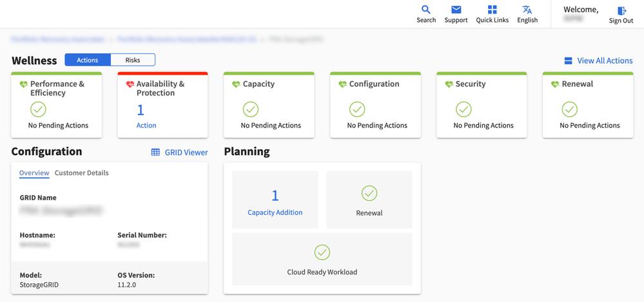Switch Wellness view to Actions
This screenshot has height=302, width=644.
tap(88, 60)
